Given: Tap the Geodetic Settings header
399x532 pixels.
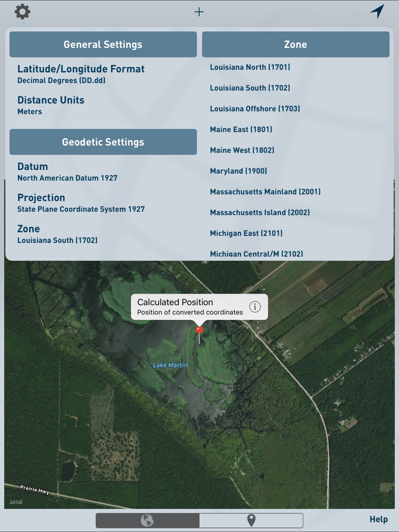Looking at the screenshot, I should tap(103, 142).
